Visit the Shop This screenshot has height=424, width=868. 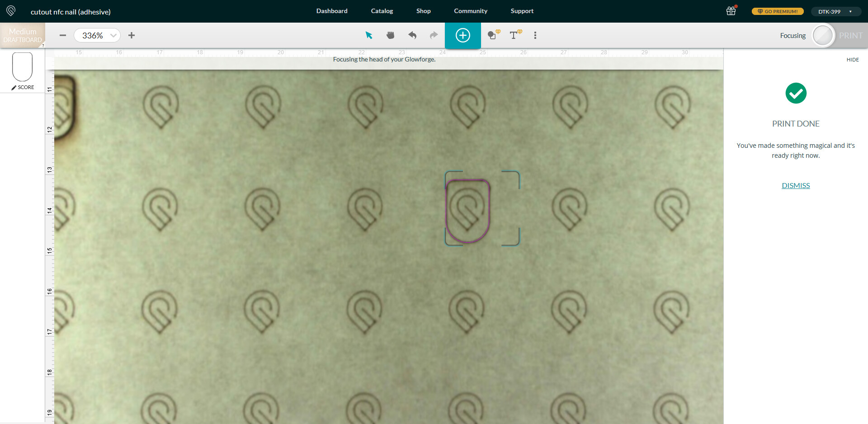click(x=424, y=11)
